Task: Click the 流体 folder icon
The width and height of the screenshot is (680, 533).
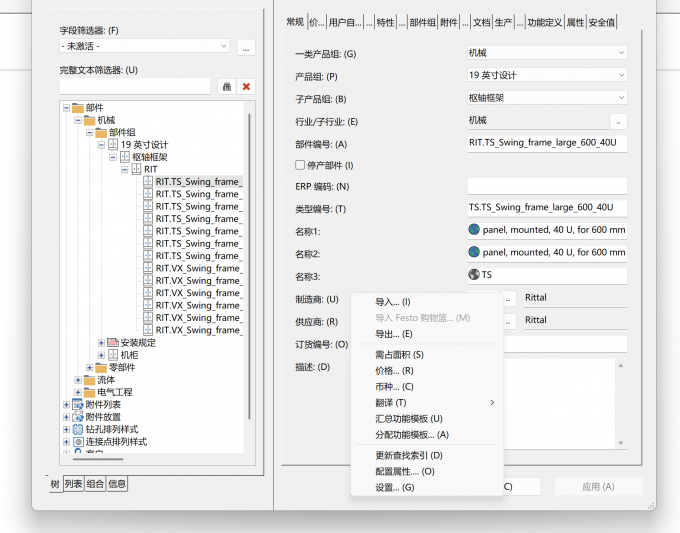Action: 89,380
